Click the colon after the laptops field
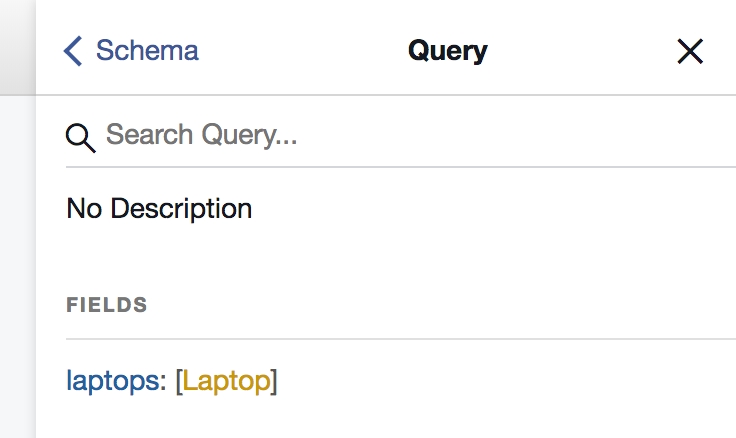Image resolution: width=736 pixels, height=438 pixels. coord(163,381)
